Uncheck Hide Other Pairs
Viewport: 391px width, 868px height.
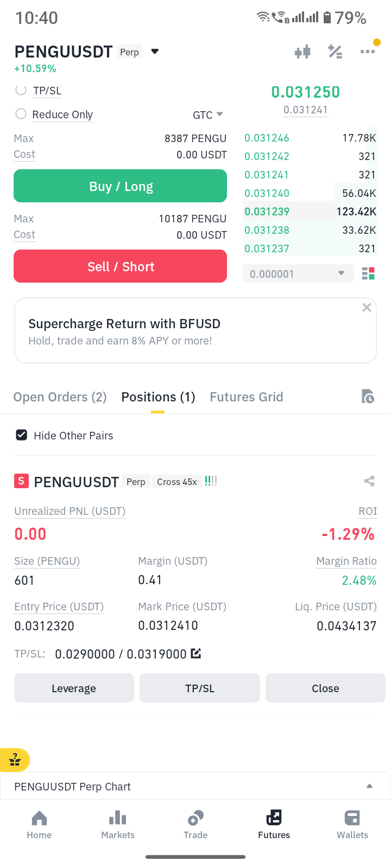coord(21,435)
